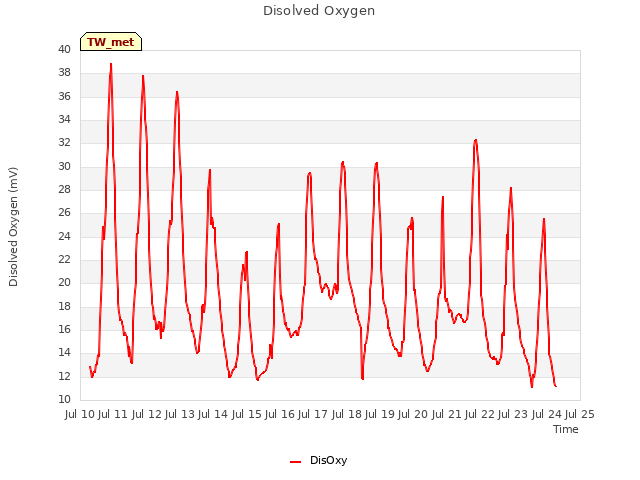Image resolution: width=640 pixels, height=480 pixels.
Task: Click the 30 y-axis tick label
Action: click(x=64, y=167)
